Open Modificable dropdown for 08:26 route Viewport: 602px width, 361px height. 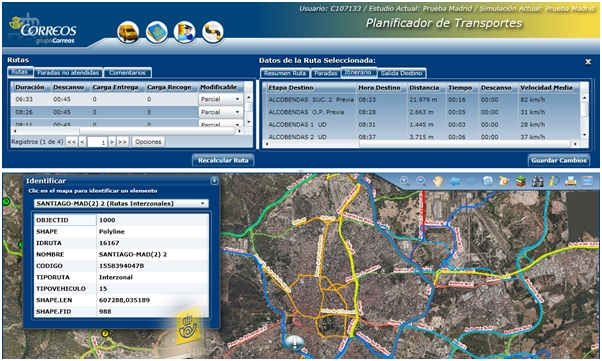click(x=221, y=112)
